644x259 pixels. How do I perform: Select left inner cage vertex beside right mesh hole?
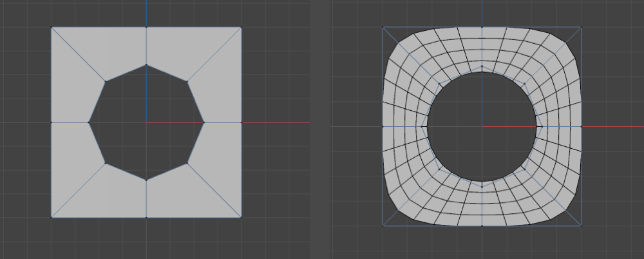(x=422, y=126)
